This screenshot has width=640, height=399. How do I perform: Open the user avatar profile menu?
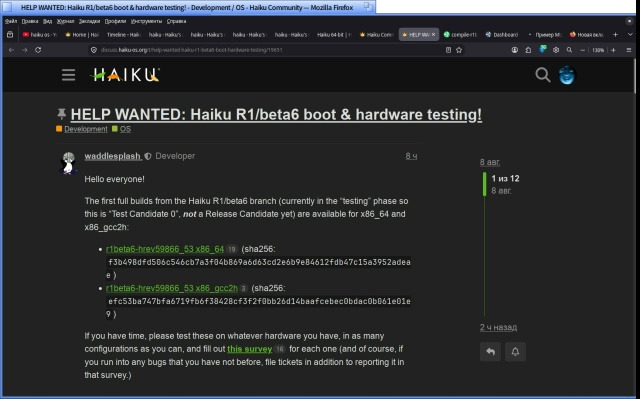click(567, 75)
